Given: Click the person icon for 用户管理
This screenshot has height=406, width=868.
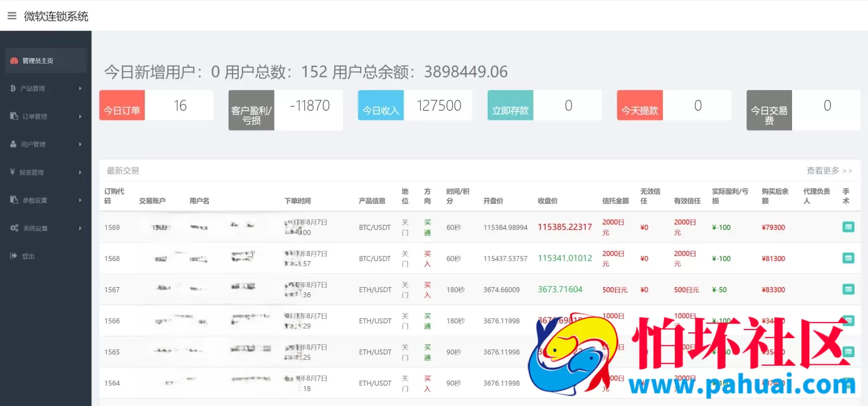Looking at the screenshot, I should point(14,144).
